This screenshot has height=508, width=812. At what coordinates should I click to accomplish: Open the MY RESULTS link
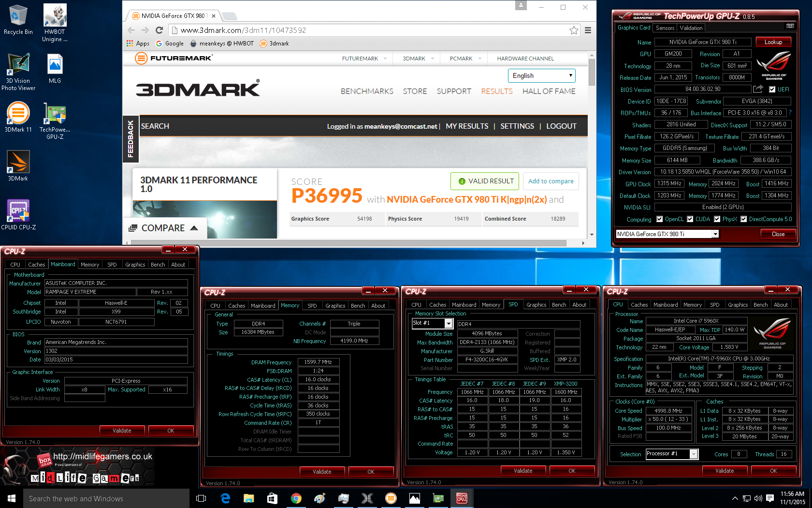(467, 126)
